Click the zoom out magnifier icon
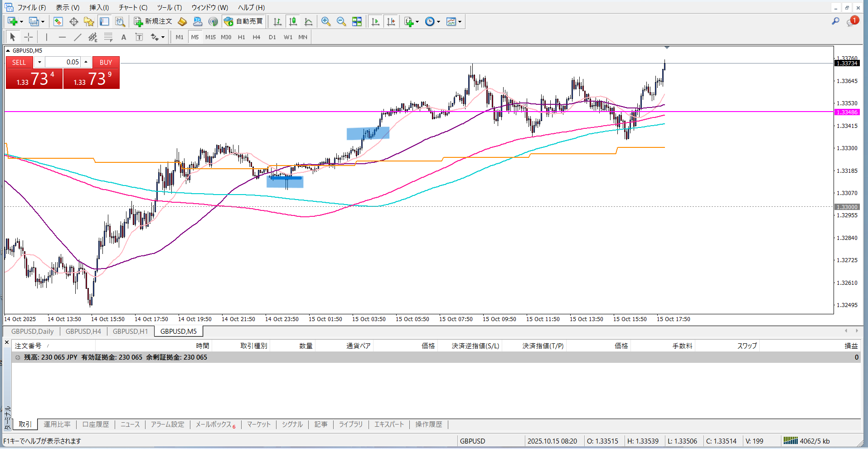The height and width of the screenshot is (449, 868). pos(341,21)
